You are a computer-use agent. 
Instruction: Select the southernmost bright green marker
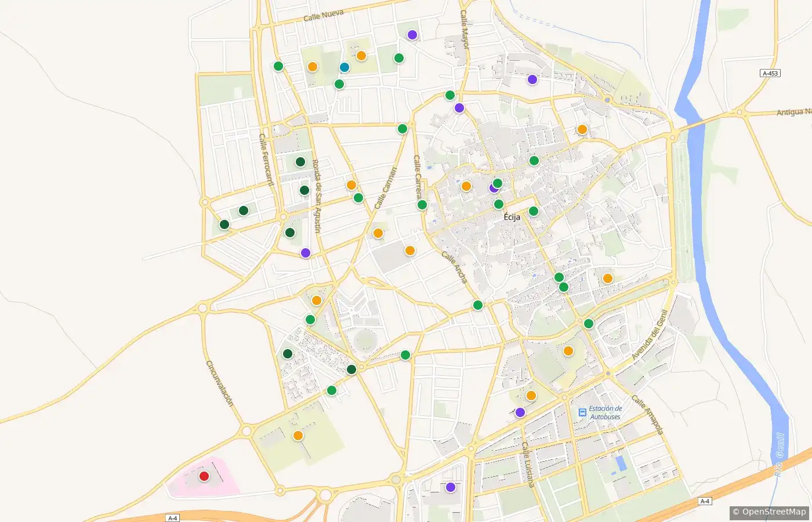tap(332, 390)
